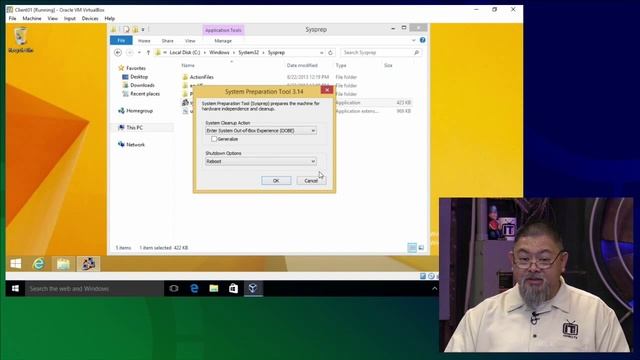This screenshot has width=640, height=360.
Task: Go back in Explorer navigation
Action: [x=118, y=53]
